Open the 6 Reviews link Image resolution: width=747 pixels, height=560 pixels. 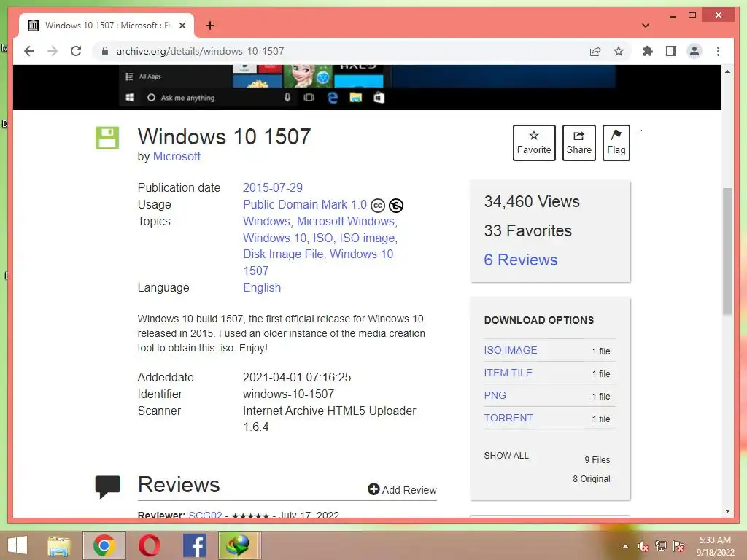point(521,260)
